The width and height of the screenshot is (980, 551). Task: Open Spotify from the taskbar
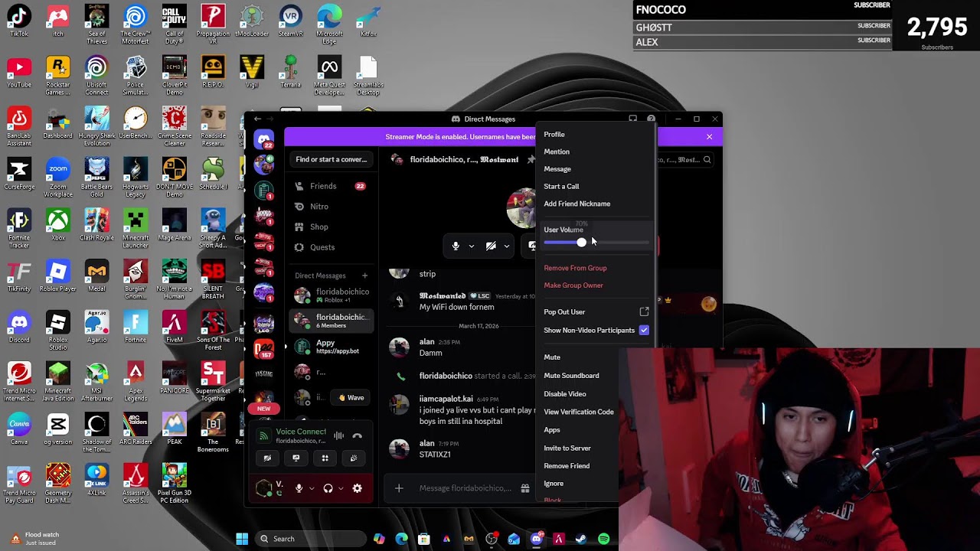click(603, 539)
